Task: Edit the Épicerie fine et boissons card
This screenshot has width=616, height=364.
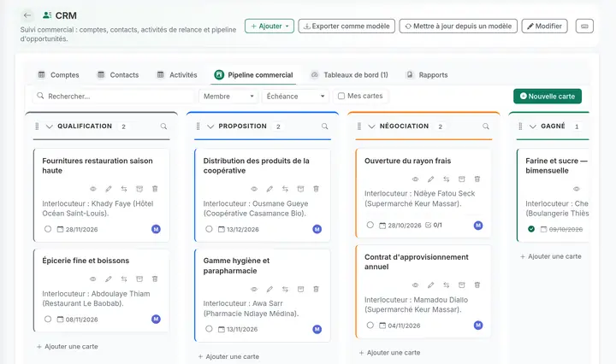Action: click(109, 279)
